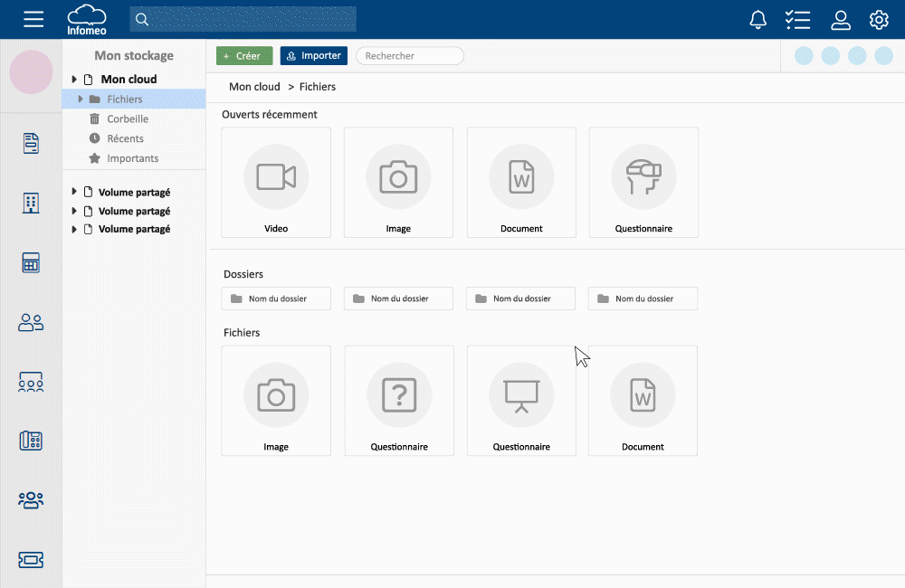
Task: Select Fichiers in storage tree
Action: pos(134,100)
